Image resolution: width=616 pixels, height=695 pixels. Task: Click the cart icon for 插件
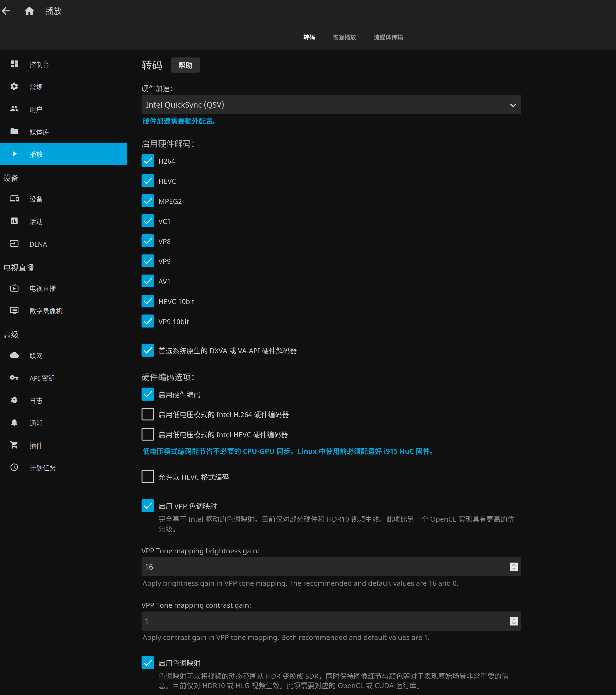click(14, 445)
